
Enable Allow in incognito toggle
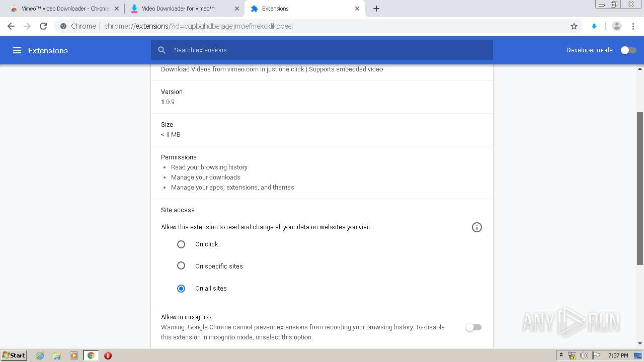[473, 327]
